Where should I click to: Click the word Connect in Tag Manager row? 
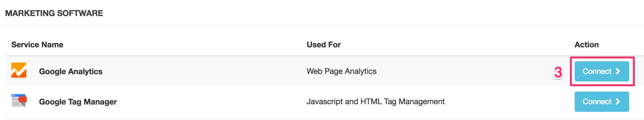[597, 102]
